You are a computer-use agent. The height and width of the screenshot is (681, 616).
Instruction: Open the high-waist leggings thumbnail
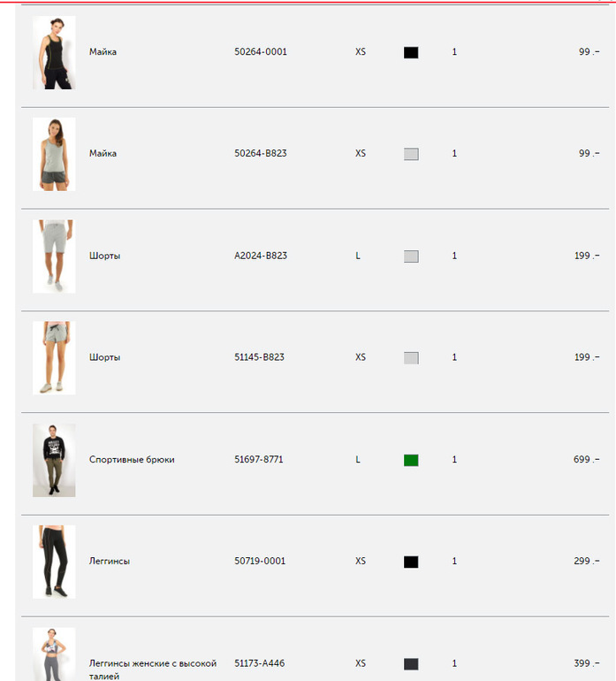click(54, 654)
